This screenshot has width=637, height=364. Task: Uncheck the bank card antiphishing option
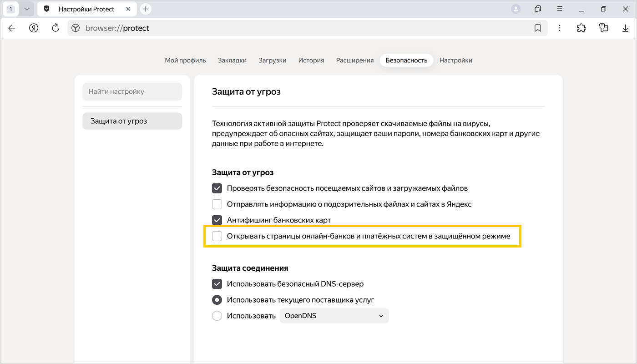point(217,220)
